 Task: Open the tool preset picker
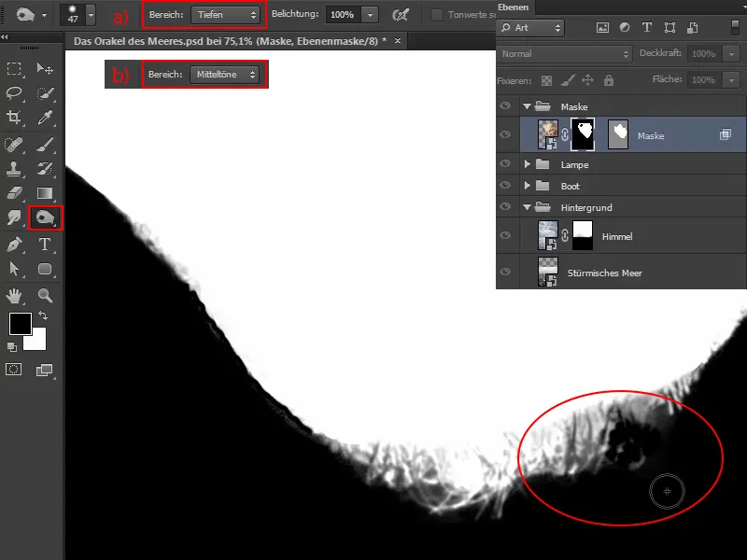pyautogui.click(x=44, y=15)
